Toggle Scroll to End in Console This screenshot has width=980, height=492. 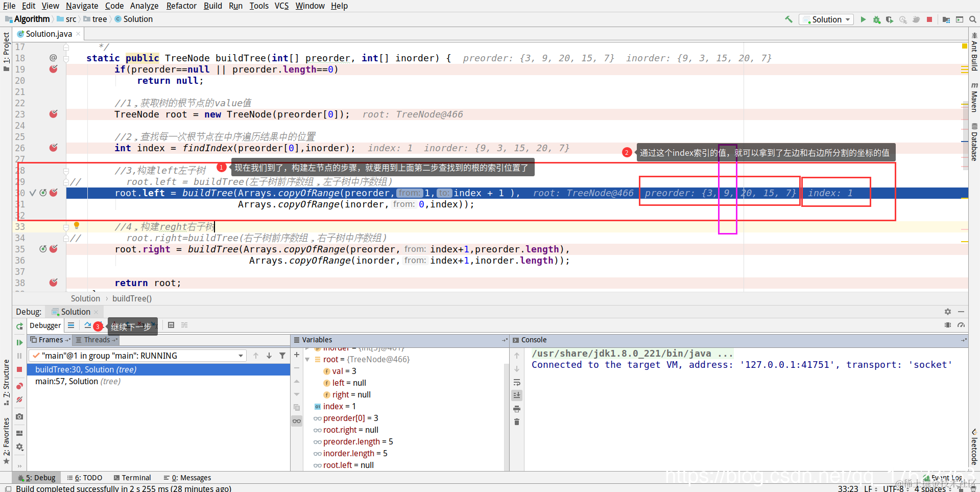pos(517,395)
